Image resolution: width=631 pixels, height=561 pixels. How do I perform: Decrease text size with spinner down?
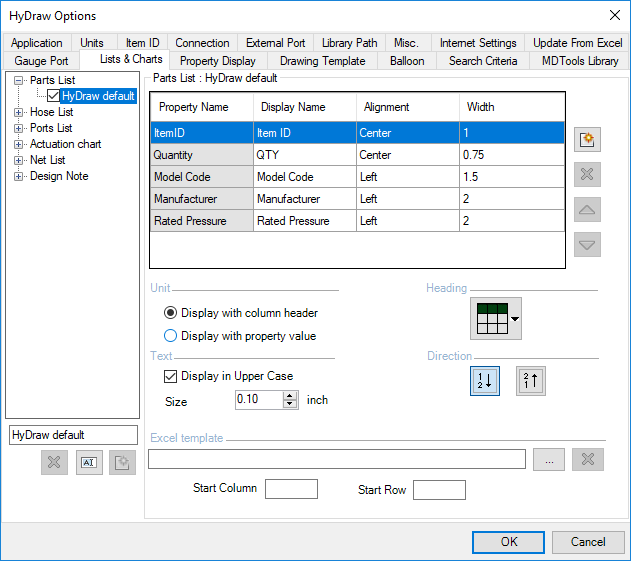[x=290, y=404]
